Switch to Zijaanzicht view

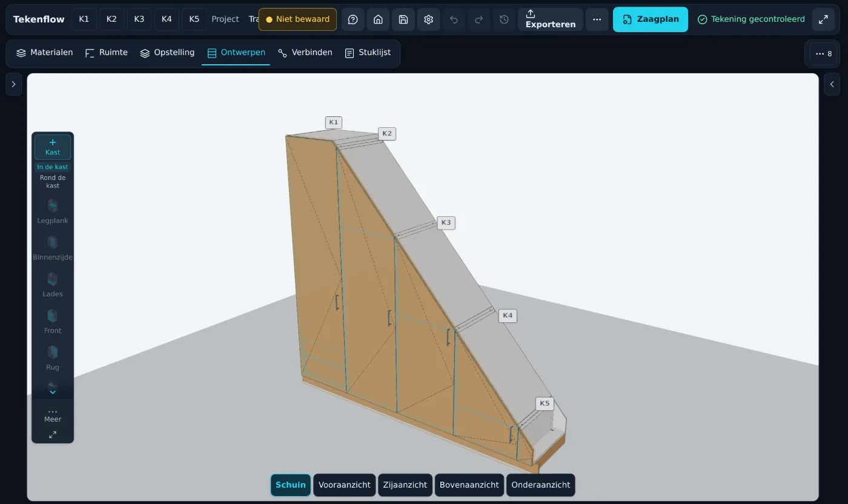coord(405,485)
